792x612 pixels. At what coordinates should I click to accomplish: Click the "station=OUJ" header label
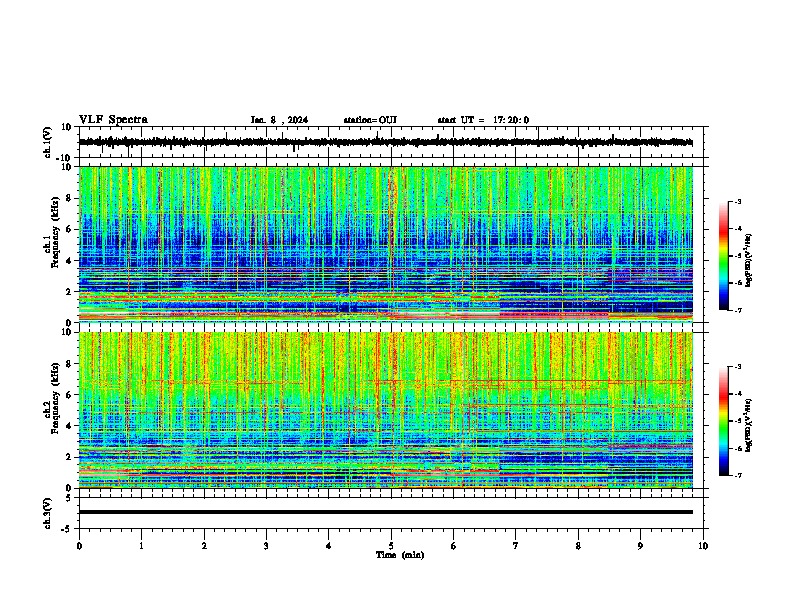point(370,120)
